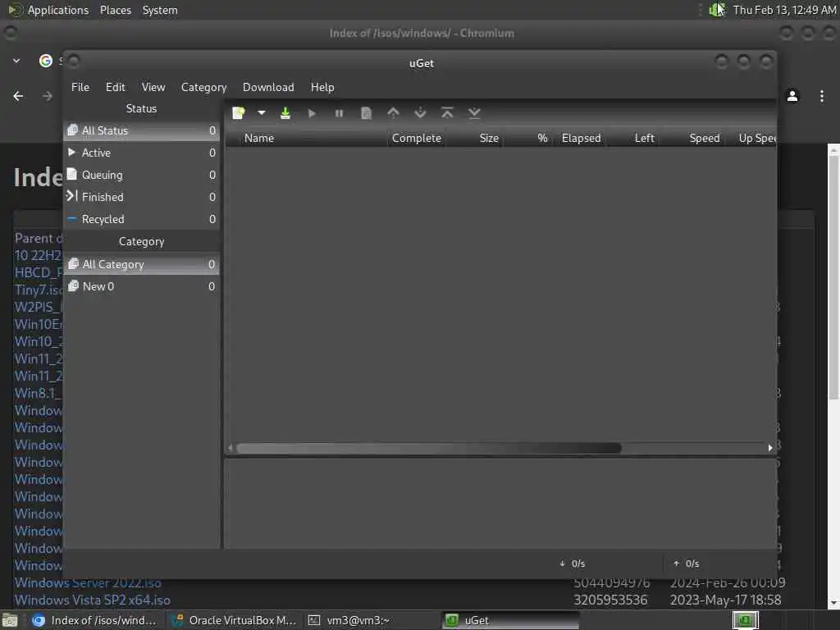Click the Speed column header
The height and width of the screenshot is (630, 840).
tap(694, 138)
